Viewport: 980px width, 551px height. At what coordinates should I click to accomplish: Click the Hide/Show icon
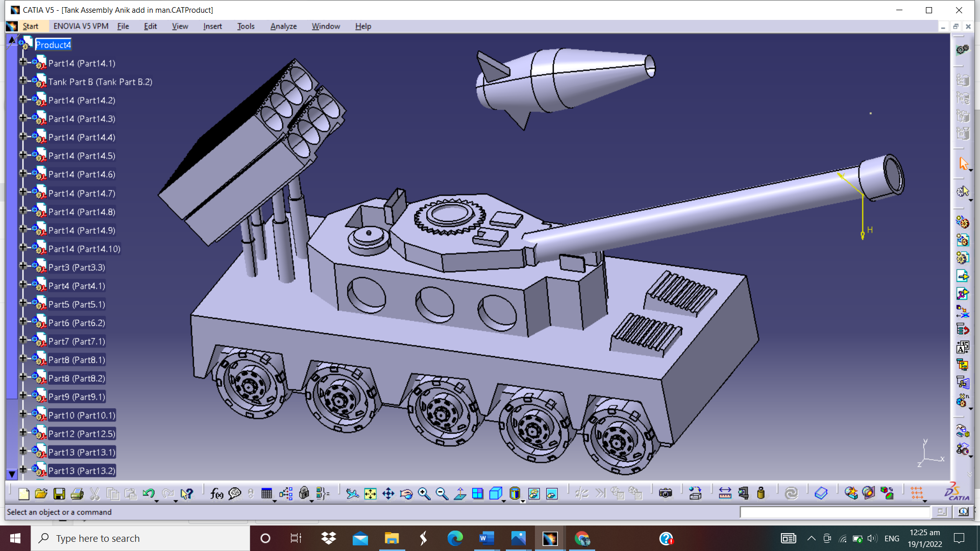[x=533, y=493]
